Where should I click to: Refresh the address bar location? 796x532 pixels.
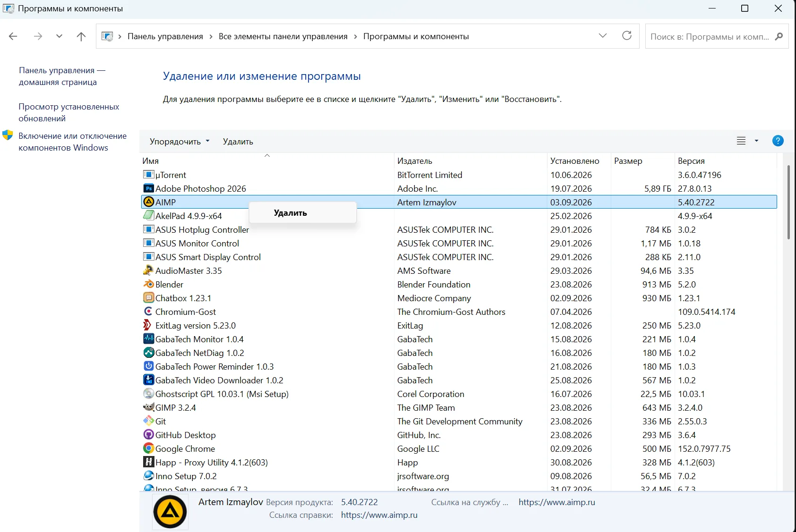[627, 36]
